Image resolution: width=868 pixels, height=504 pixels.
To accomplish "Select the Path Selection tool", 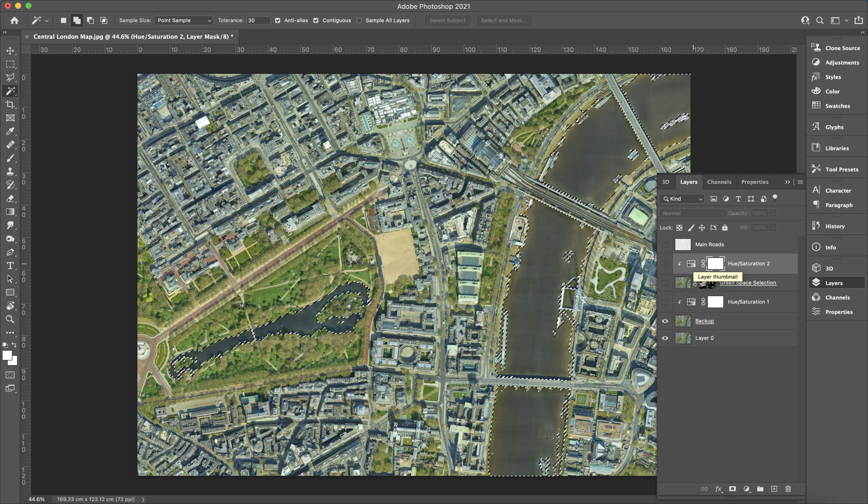I will pos(10,279).
